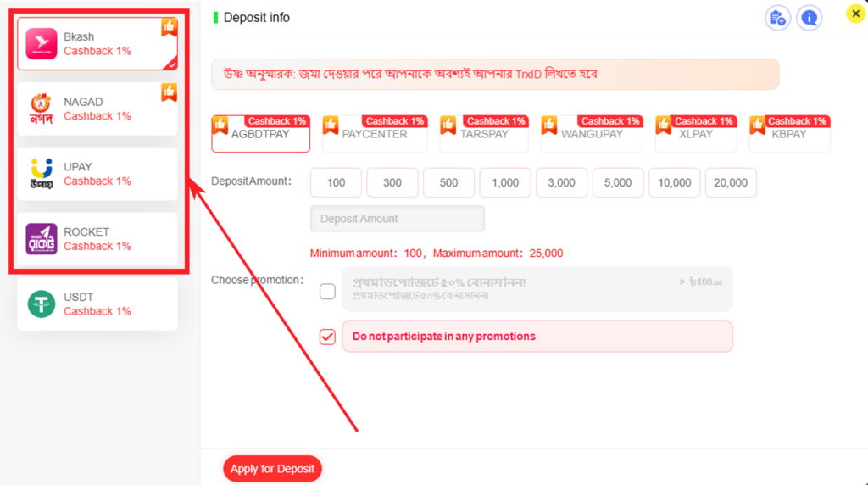868x485 pixels.
Task: Toggle the 'Do not participate' promotion checkbox
Action: tap(327, 337)
